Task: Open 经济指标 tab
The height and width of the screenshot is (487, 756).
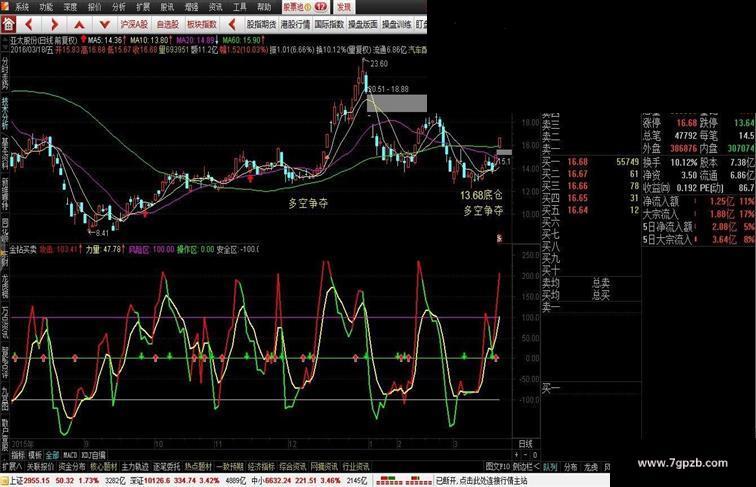Action: point(261,467)
